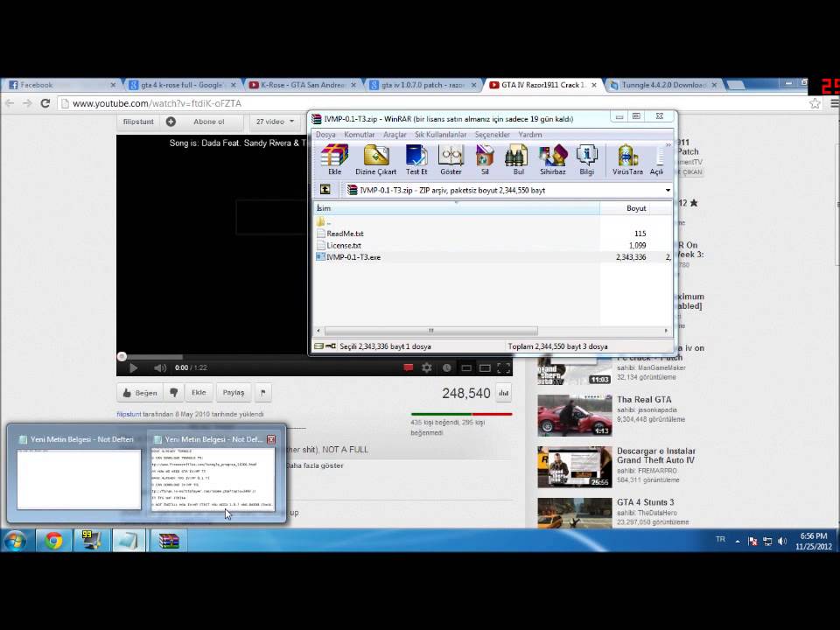Open the Dosya menu in WinRAR
This screenshot has width=840, height=630.
[325, 135]
